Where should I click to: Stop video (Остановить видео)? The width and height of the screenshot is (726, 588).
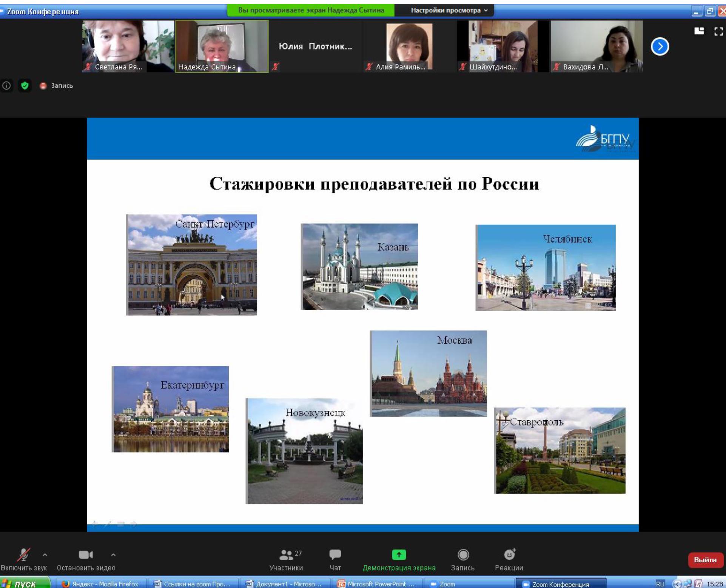click(x=85, y=554)
